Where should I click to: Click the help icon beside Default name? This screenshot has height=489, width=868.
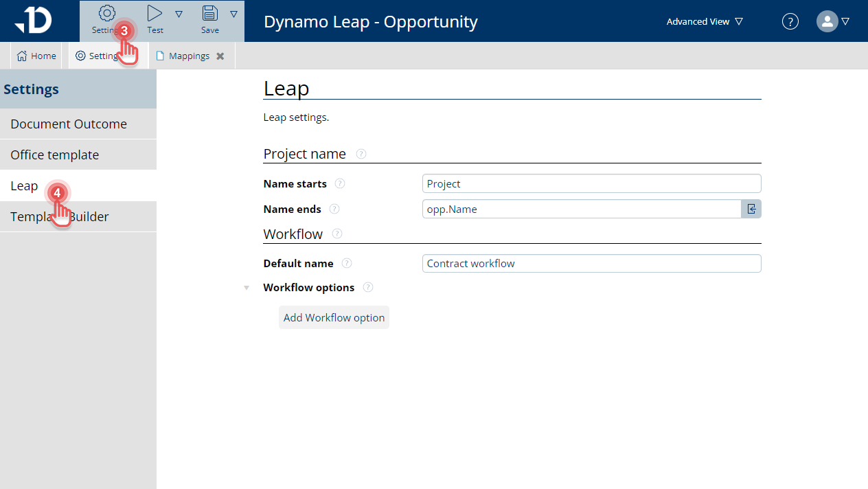[347, 263]
